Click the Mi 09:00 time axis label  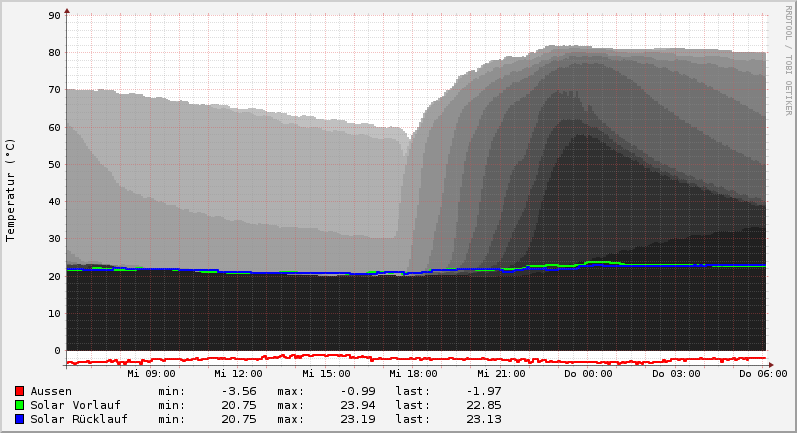(x=151, y=374)
